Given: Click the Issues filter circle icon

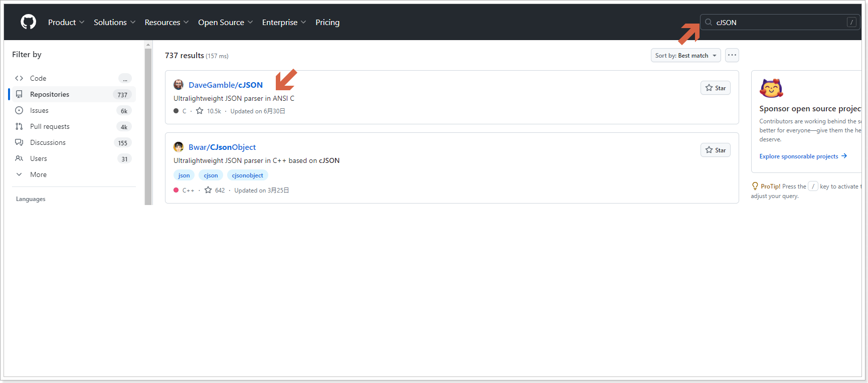Looking at the screenshot, I should [19, 110].
